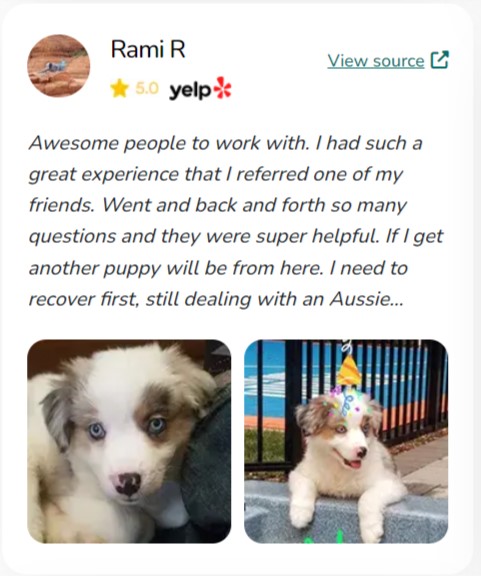481x576 pixels.
Task: Open the close-up blue-eyed puppy photo
Action: point(129,441)
